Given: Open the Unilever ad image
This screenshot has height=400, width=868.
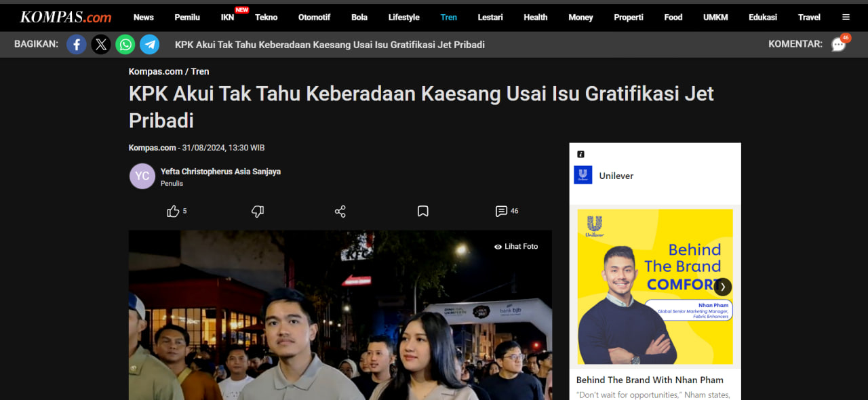Looking at the screenshot, I should click(654, 286).
